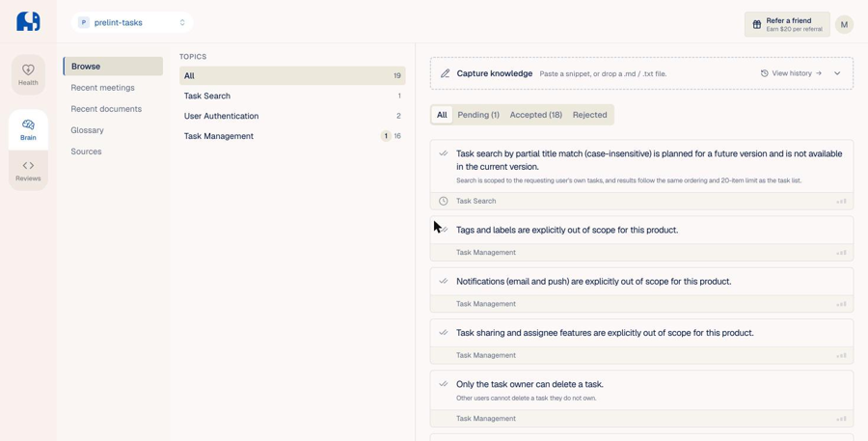Click Task Management label under Tags and labels
The image size is (868, 441).
click(x=486, y=253)
